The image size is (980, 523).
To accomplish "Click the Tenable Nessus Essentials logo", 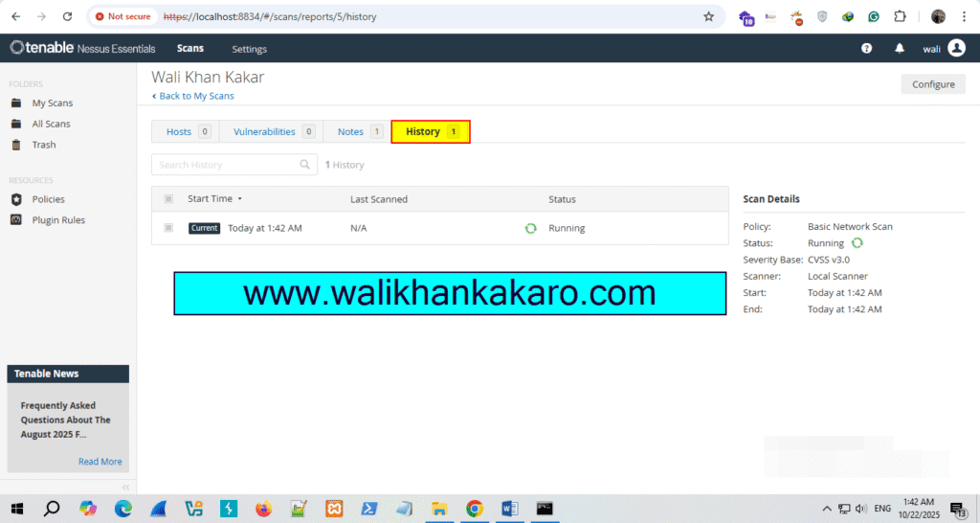I will click(x=82, y=48).
